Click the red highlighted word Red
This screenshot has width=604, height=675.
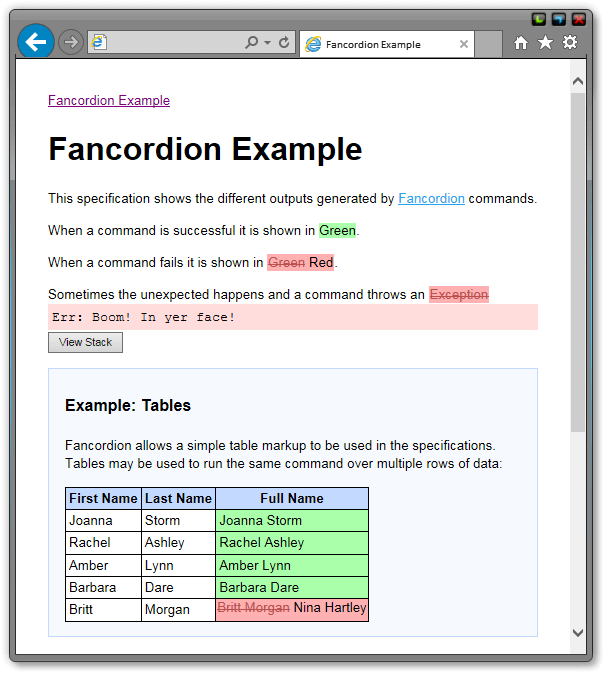(x=321, y=262)
